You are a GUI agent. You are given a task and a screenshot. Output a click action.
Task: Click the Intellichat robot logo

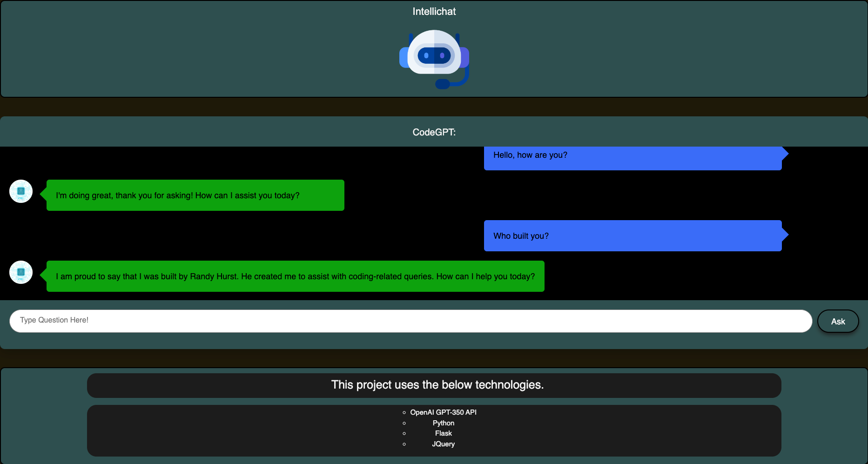(x=434, y=59)
